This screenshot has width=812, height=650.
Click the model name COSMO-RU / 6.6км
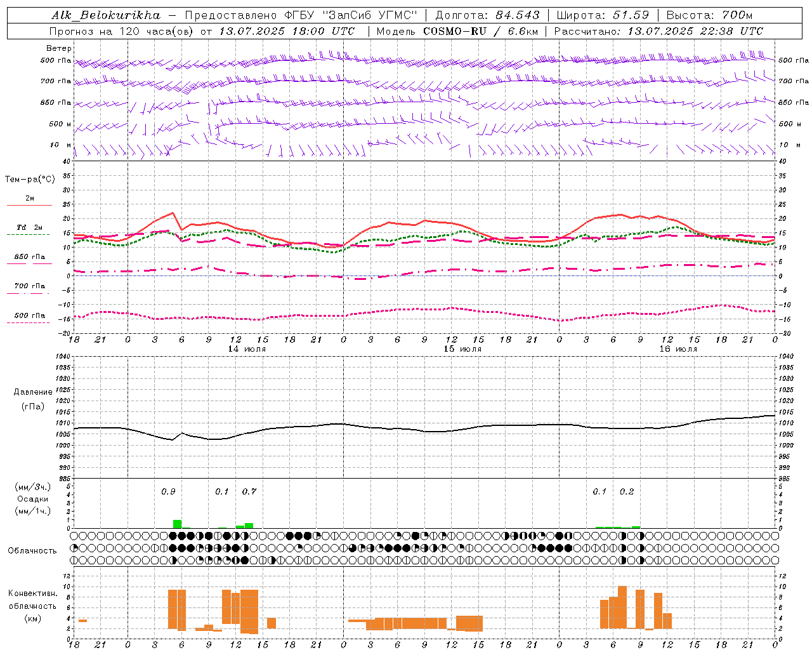[481, 31]
